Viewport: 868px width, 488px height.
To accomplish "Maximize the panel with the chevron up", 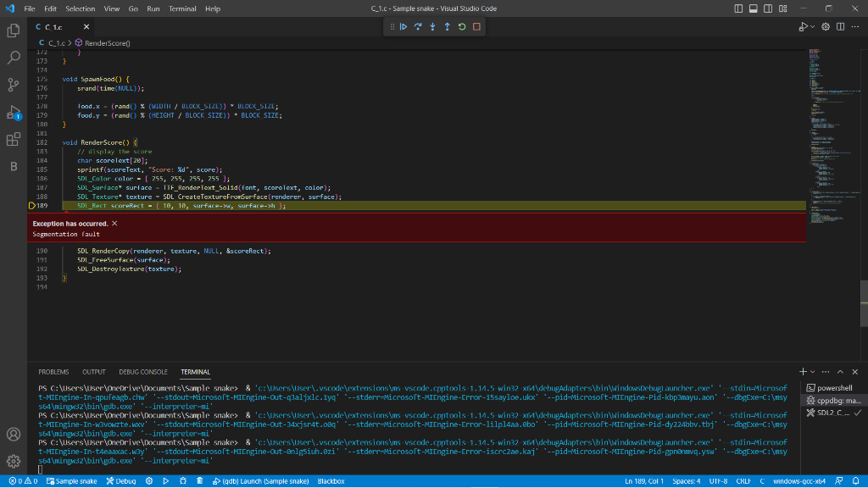I will [840, 372].
